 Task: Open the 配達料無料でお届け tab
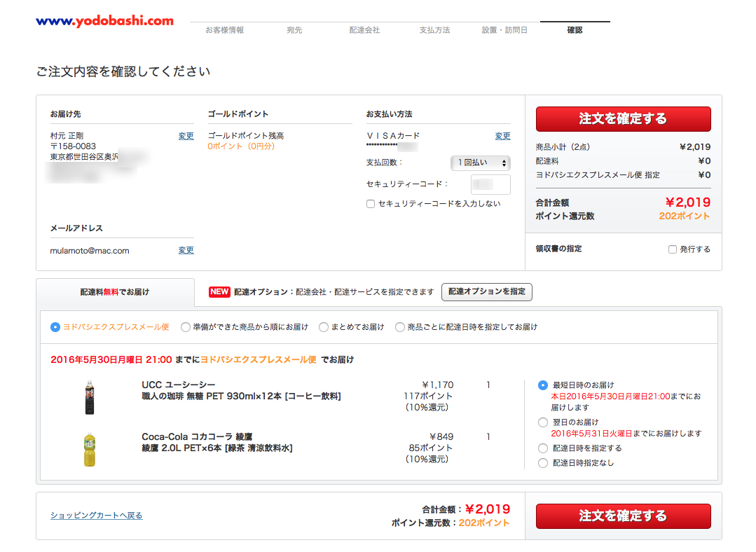coord(115,292)
